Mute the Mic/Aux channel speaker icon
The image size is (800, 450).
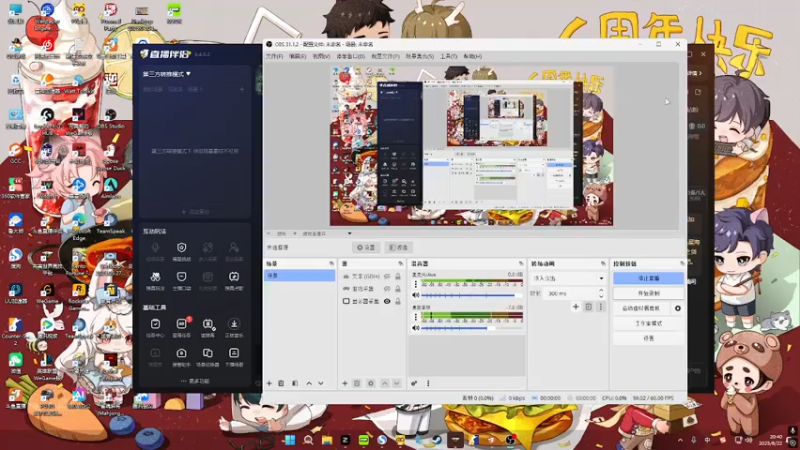[x=416, y=295]
